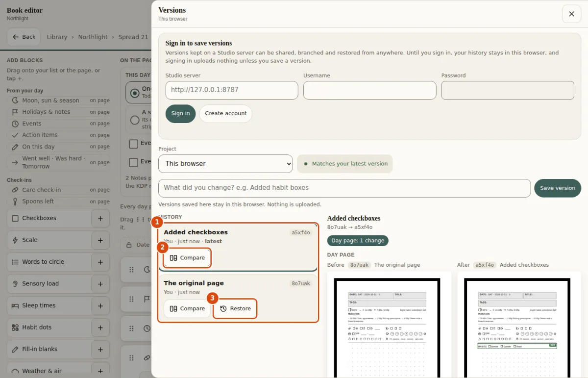588x378 pixels.
Task: Add Sensory load using its plus button
Action: (100, 284)
